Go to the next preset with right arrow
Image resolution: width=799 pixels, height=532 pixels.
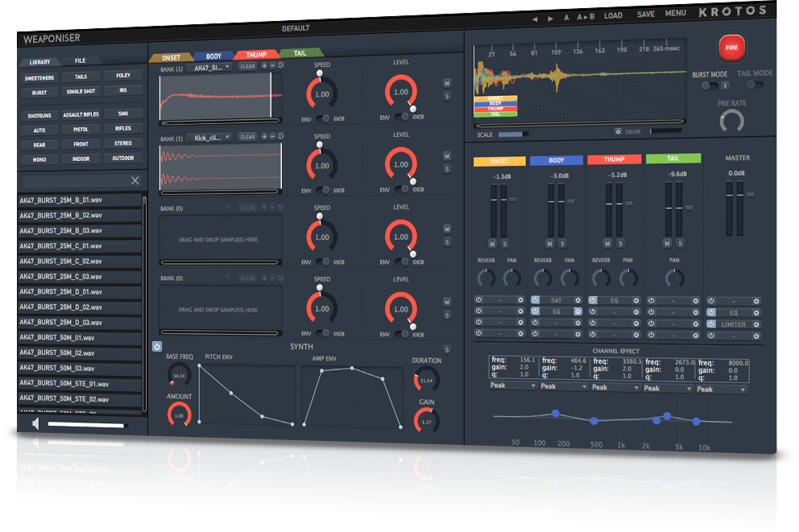tap(550, 19)
